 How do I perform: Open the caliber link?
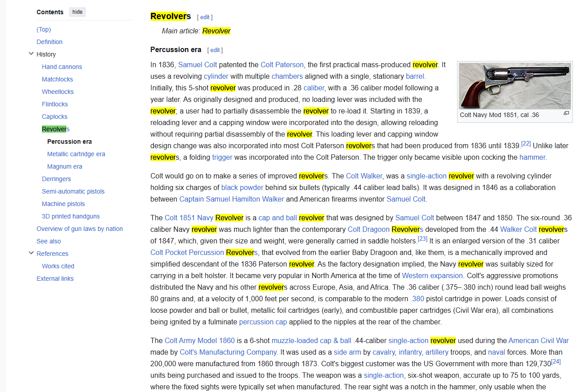tap(314, 88)
